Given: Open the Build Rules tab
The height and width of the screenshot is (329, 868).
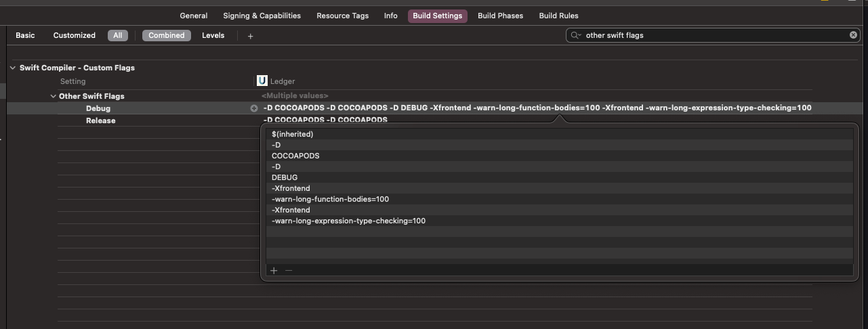Looking at the screenshot, I should (558, 16).
